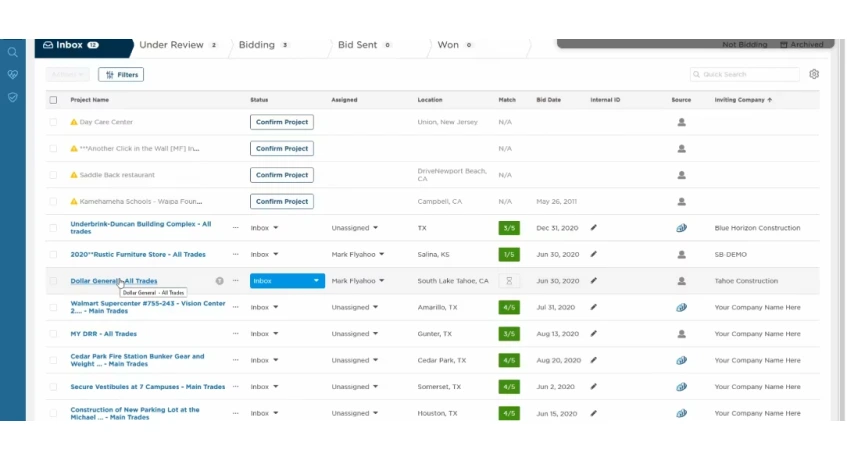
Task: Select checkbox for MY DRR row
Action: pos(53,334)
